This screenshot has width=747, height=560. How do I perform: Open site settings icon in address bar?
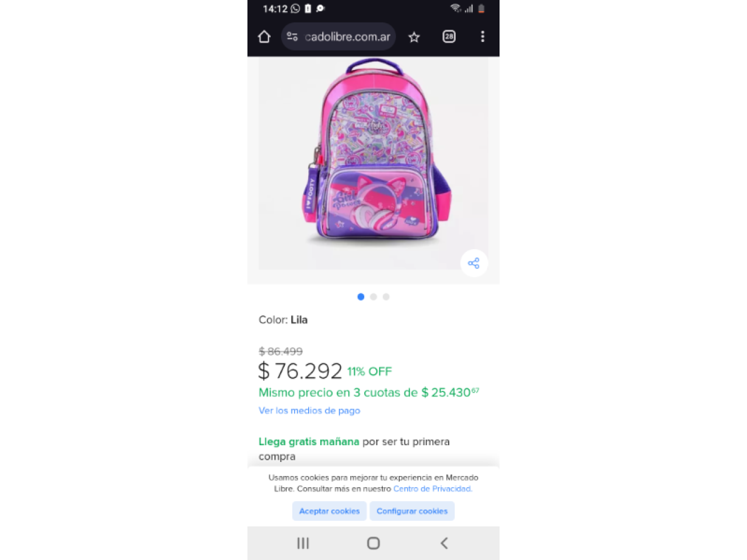click(x=292, y=37)
